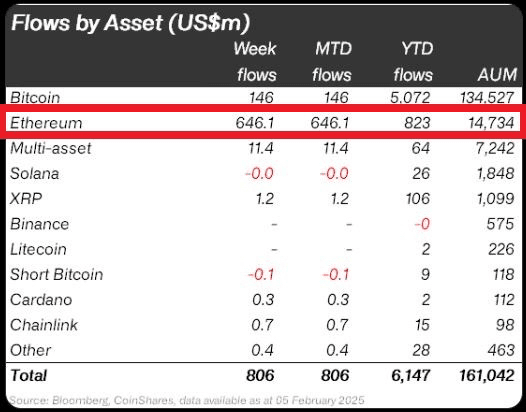The width and height of the screenshot is (526, 412).
Task: Click the Other row label
Action: tap(31, 350)
